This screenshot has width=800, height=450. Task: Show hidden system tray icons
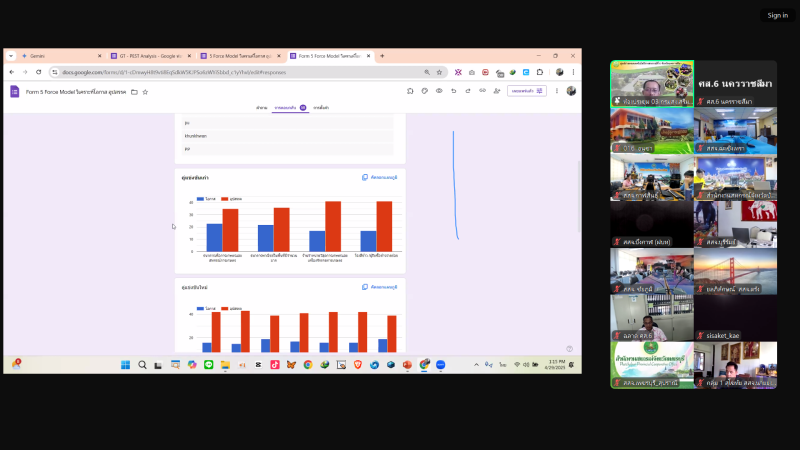[x=477, y=365]
